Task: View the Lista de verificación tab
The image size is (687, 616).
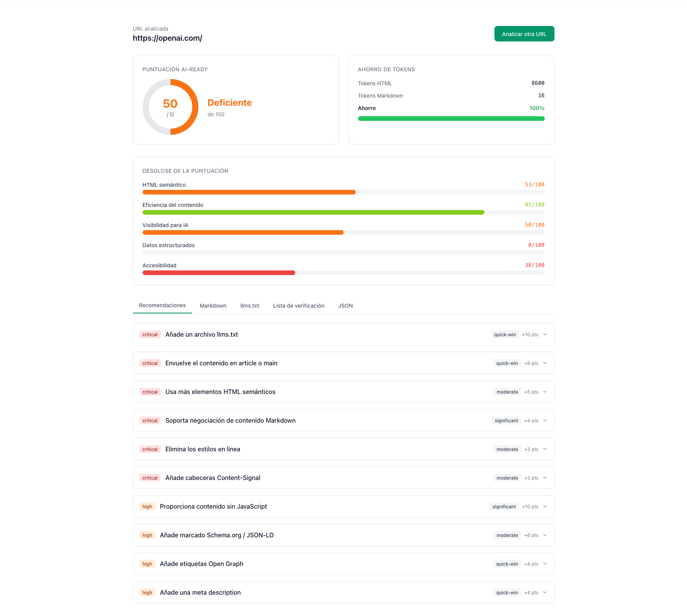Action: 298,306
